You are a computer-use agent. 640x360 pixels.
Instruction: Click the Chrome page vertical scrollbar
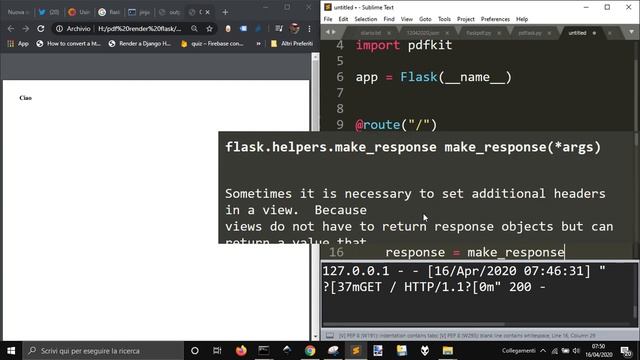(315, 196)
